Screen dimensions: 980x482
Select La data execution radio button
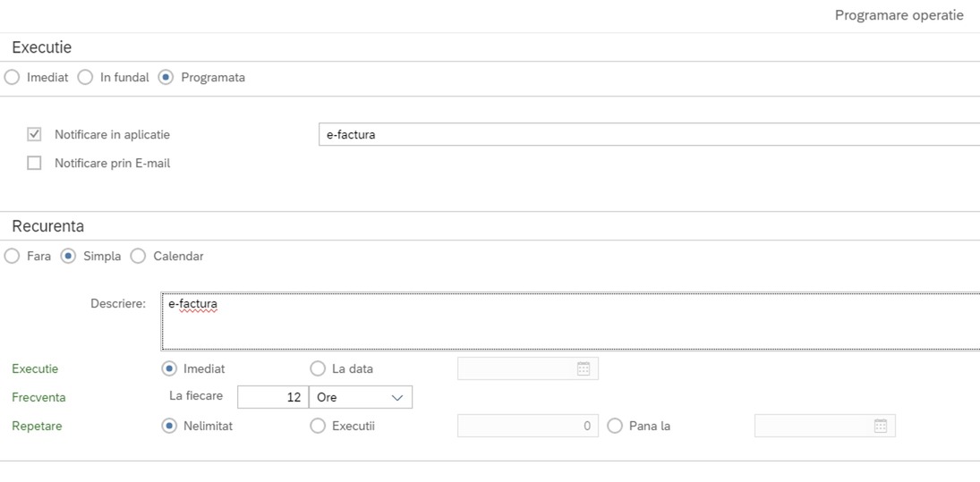click(x=318, y=369)
